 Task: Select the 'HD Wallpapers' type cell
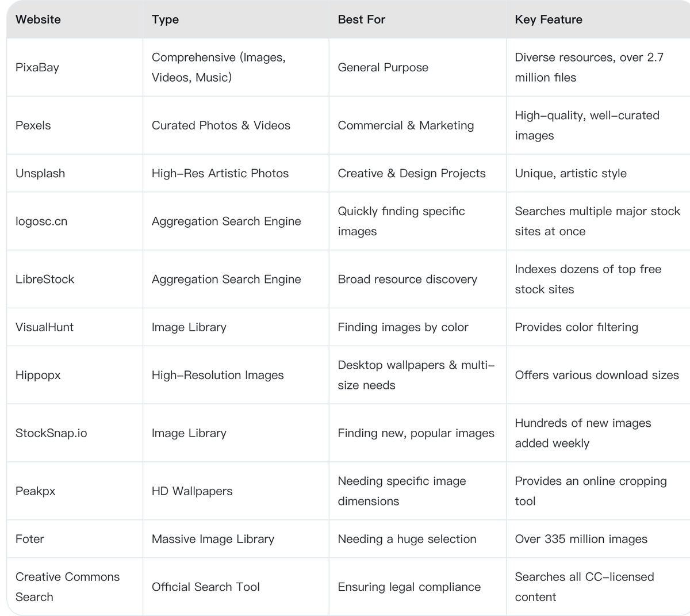pos(192,491)
